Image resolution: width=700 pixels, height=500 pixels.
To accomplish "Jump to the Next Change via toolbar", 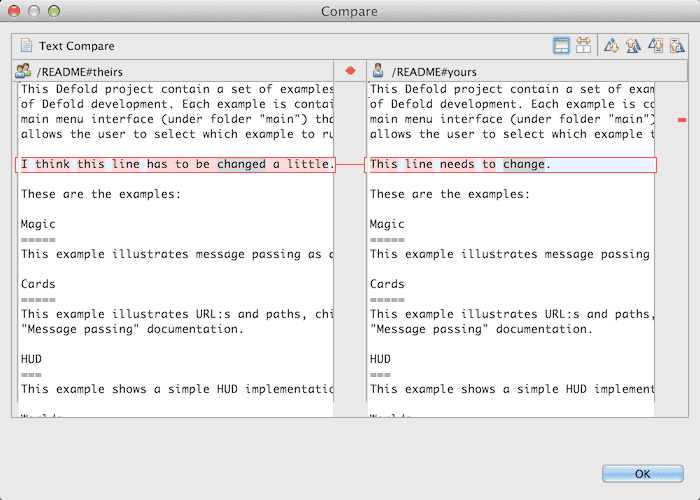I will 655,46.
